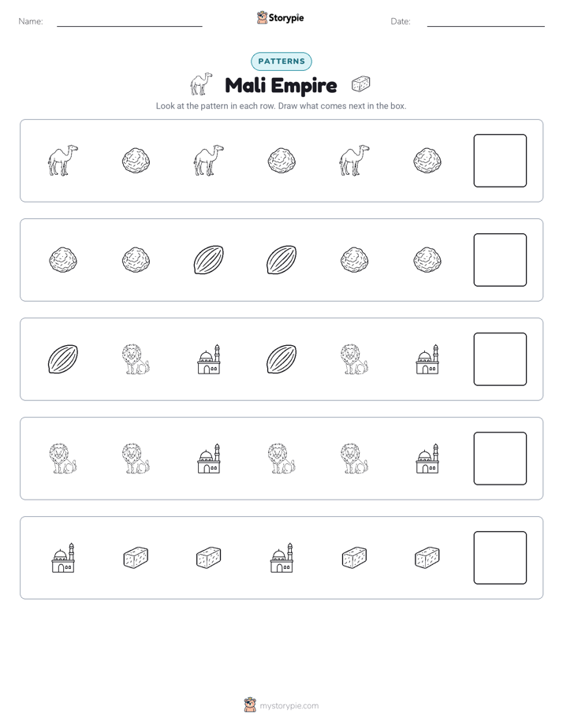Select the answer box in the salt block row
The width and height of the screenshot is (563, 728).
pyautogui.click(x=500, y=558)
